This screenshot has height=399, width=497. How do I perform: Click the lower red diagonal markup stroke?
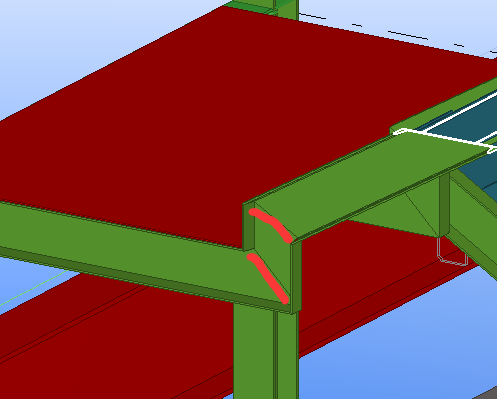[x=268, y=277]
